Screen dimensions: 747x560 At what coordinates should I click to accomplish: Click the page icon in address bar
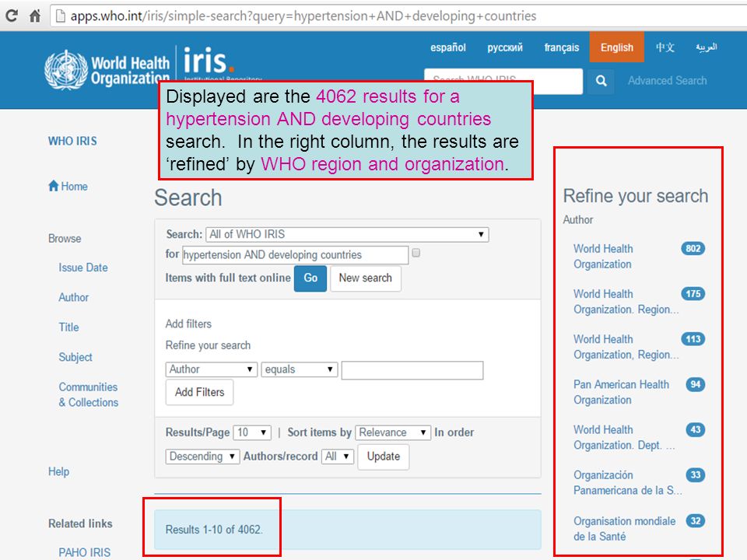pyautogui.click(x=61, y=16)
